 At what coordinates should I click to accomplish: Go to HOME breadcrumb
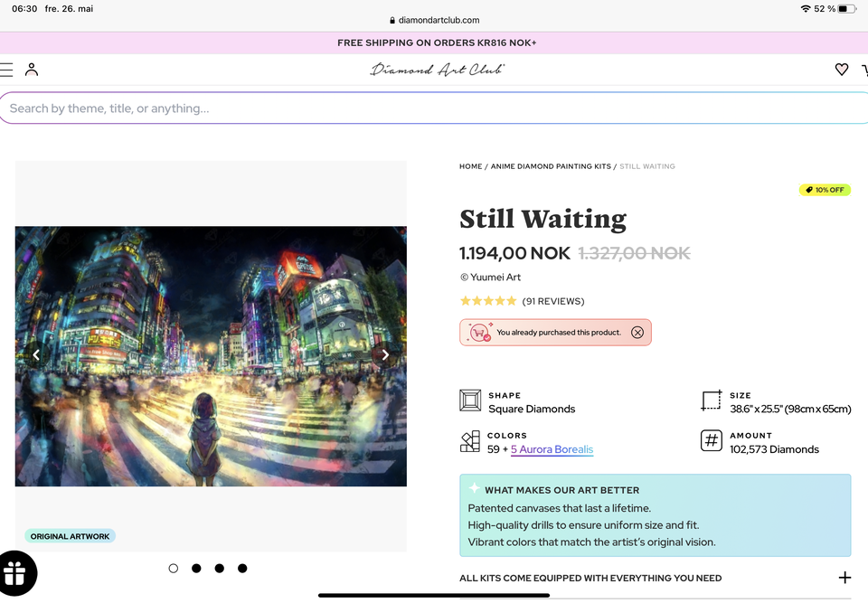(470, 166)
